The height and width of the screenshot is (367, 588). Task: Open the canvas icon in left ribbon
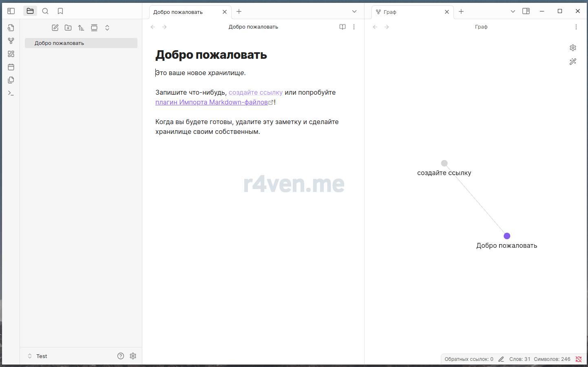pyautogui.click(x=11, y=54)
